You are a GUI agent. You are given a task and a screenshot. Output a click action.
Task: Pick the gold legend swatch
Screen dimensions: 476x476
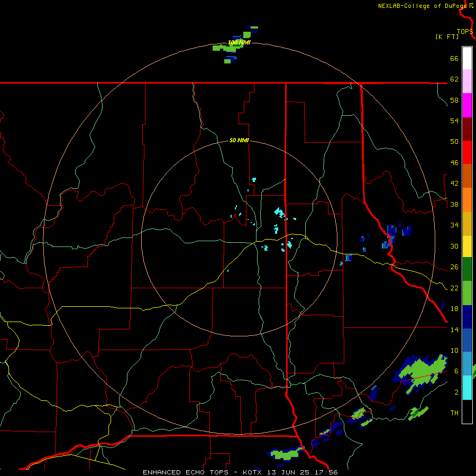tap(467, 224)
